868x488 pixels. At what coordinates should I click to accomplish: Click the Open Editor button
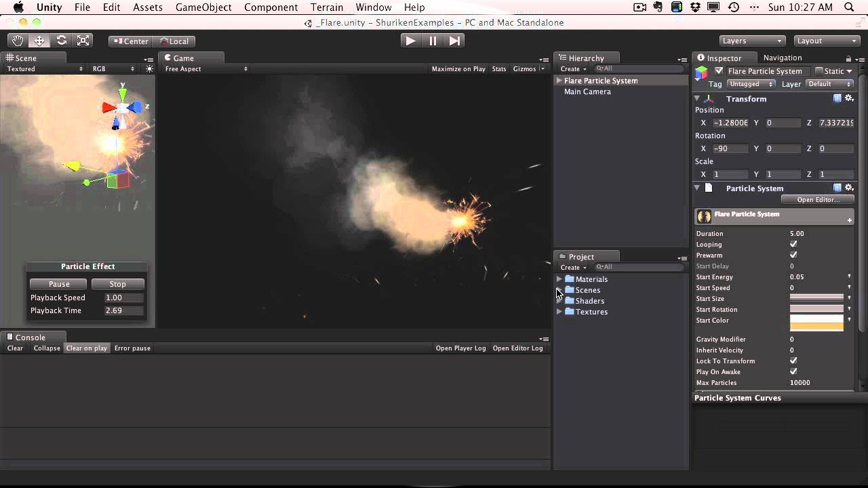point(818,199)
